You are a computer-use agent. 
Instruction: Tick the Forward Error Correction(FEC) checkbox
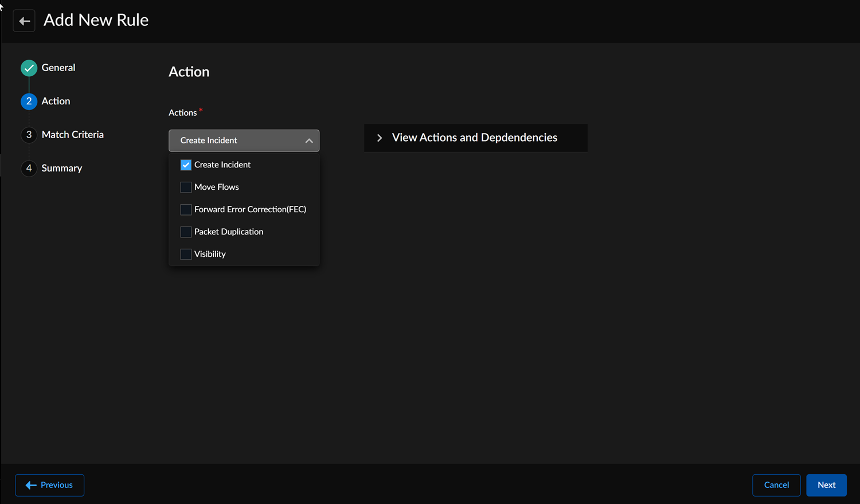pos(186,210)
